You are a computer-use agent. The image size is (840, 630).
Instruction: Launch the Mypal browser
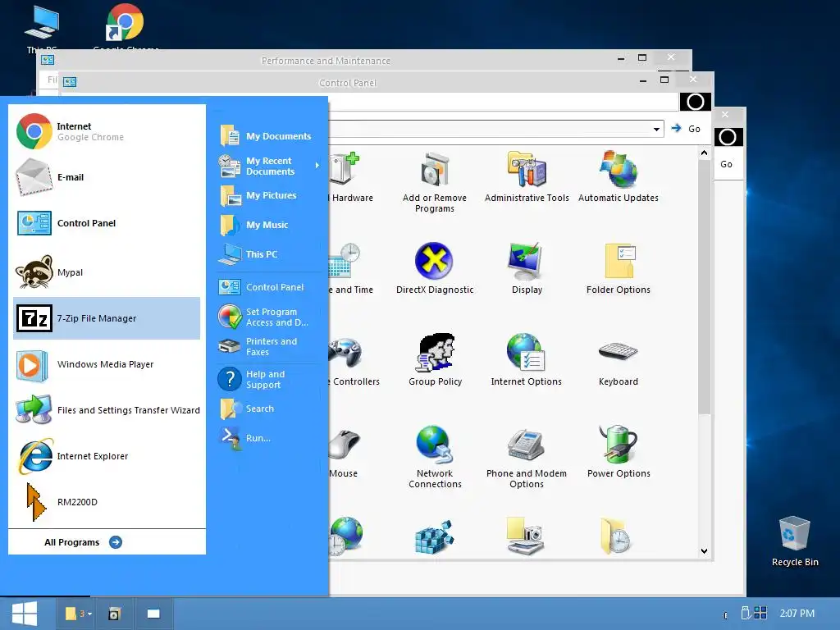pos(107,272)
